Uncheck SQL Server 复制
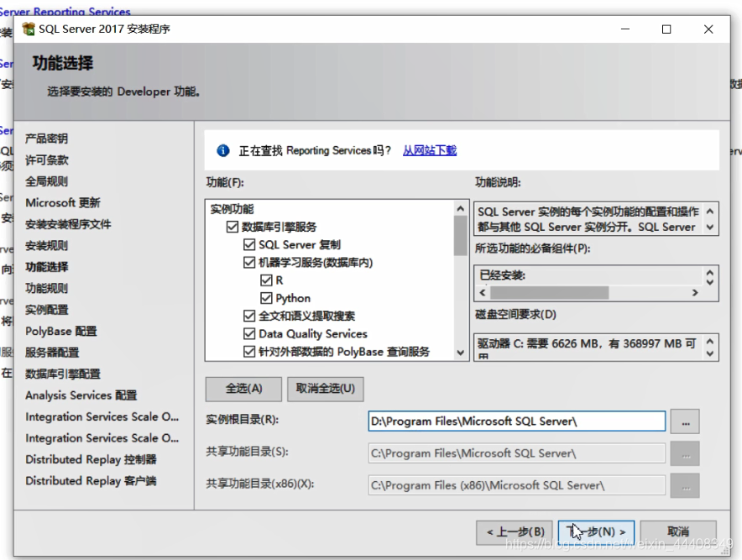 pyautogui.click(x=249, y=244)
